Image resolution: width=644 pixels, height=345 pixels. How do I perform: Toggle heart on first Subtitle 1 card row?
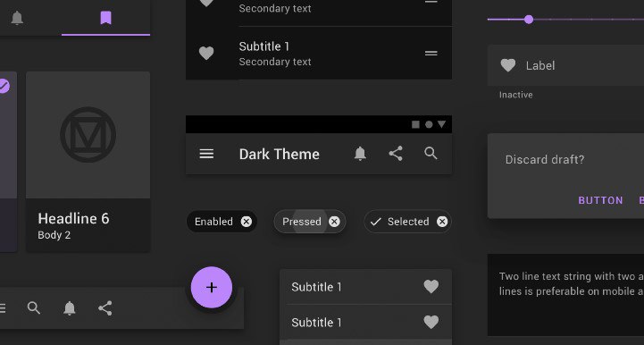pyautogui.click(x=431, y=287)
